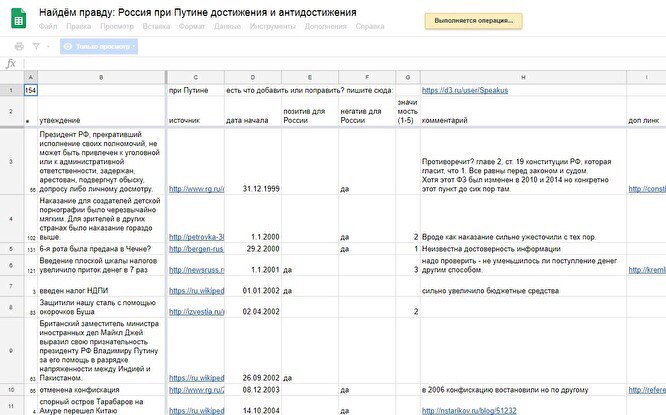
Task: Select column H header
Action: (523, 77)
